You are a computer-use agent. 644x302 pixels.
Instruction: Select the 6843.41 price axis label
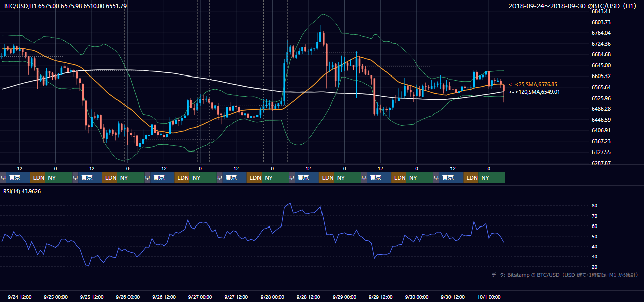coord(602,12)
